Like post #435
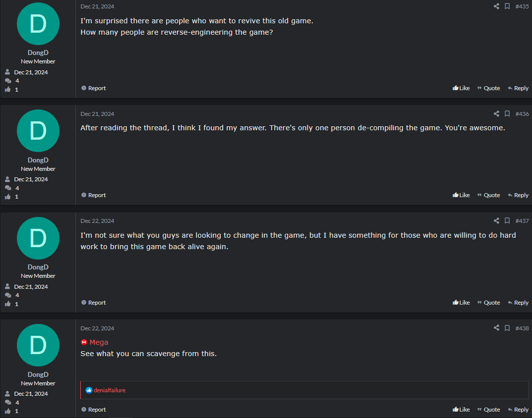 coord(461,88)
